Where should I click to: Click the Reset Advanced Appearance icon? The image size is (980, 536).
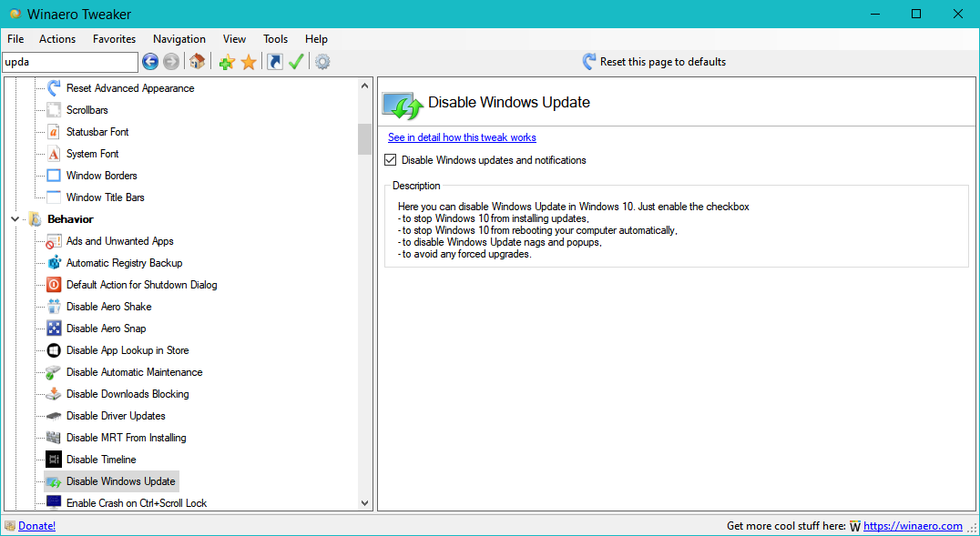(x=54, y=88)
